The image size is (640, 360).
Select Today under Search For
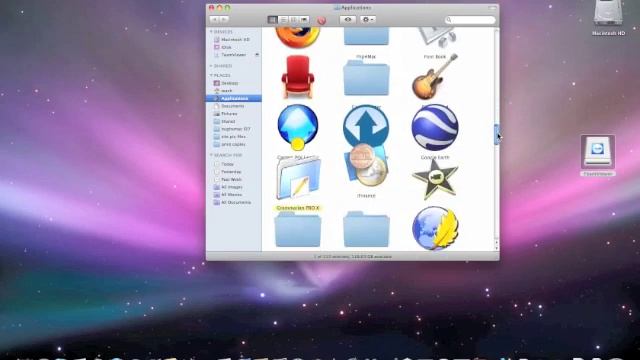[234, 164]
